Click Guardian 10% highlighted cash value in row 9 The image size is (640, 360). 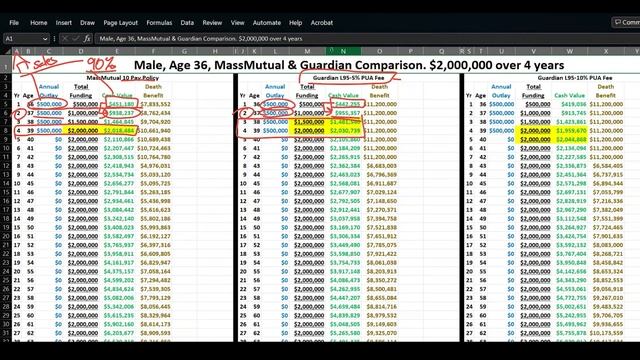571,139
